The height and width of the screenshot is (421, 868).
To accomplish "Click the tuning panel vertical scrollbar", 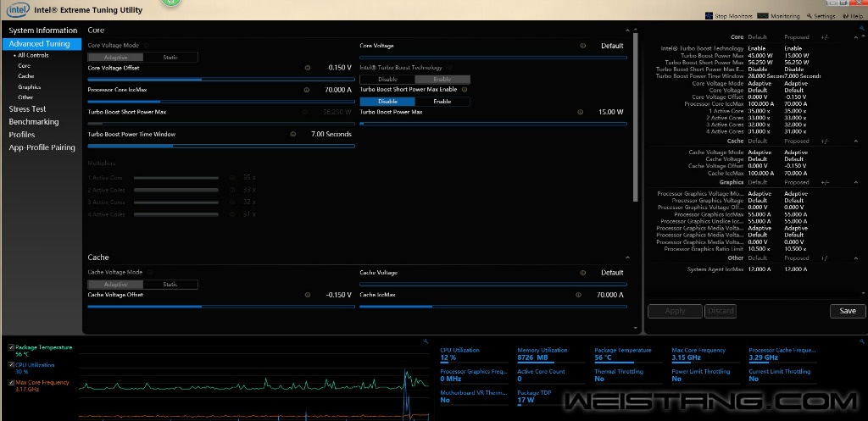I will coord(636,117).
